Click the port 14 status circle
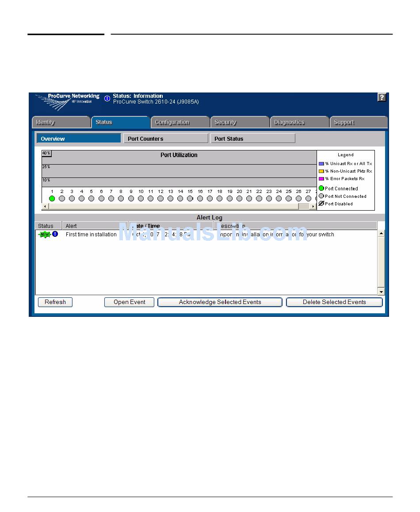420x512 pixels. point(180,198)
